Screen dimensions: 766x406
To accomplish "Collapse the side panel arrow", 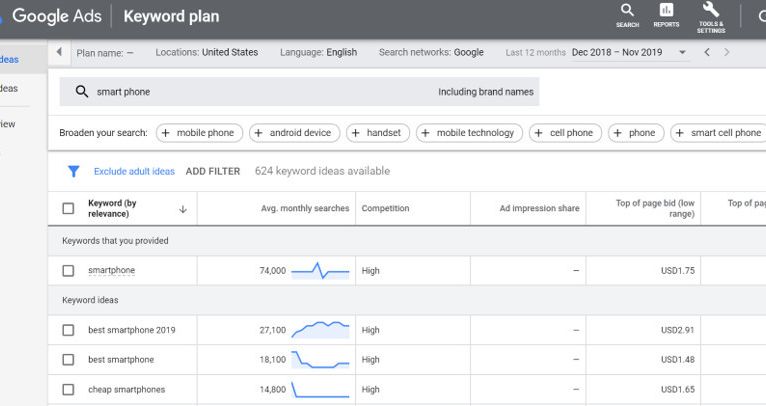I will (x=58, y=52).
